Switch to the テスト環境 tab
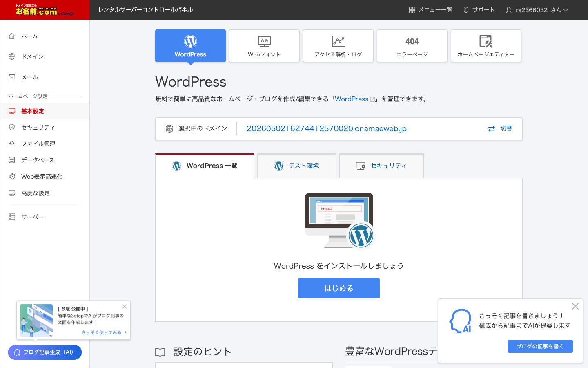Viewport: 588px width, 368px height. [x=296, y=166]
